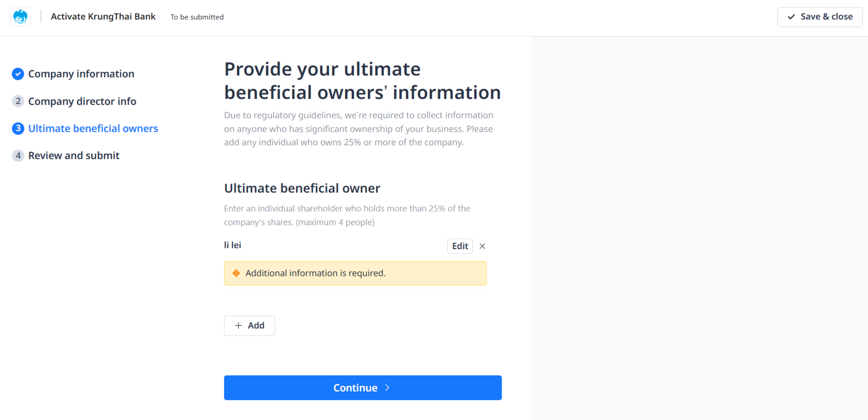Click the plus icon to add owner
868x420 pixels.
(238, 326)
